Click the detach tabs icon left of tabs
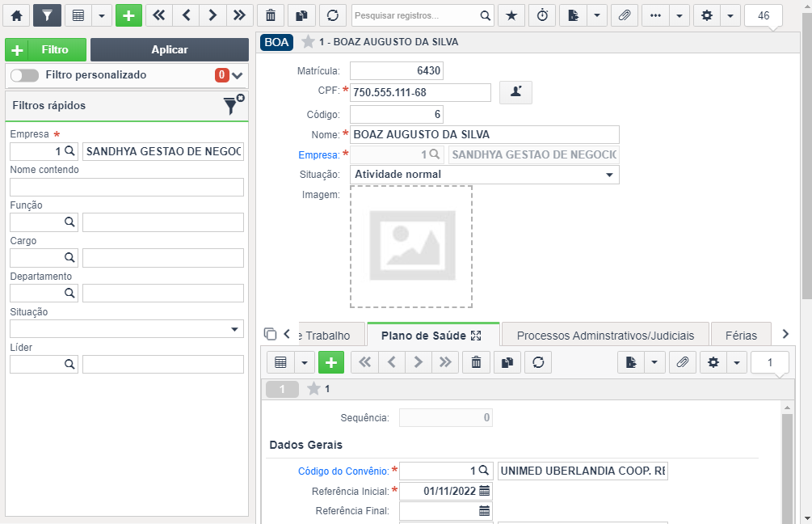 (x=270, y=334)
